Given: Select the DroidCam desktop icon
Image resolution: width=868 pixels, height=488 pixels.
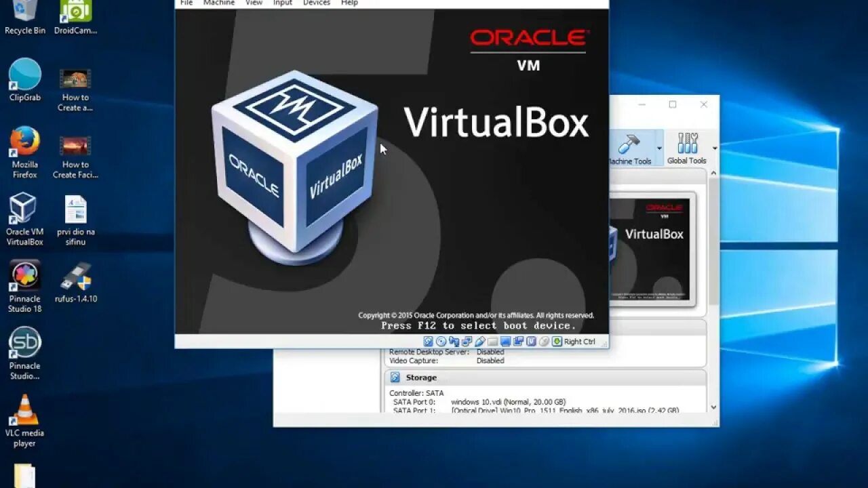Looking at the screenshot, I should [x=75, y=17].
